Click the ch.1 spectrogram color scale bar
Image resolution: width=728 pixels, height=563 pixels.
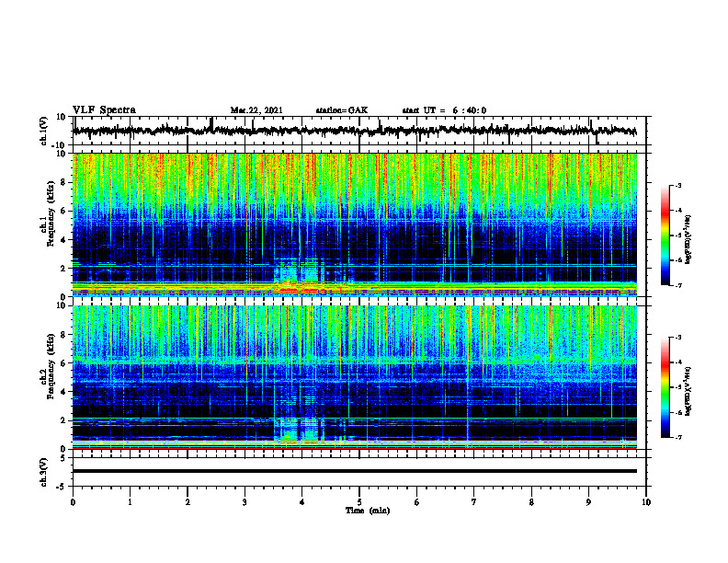665,236
